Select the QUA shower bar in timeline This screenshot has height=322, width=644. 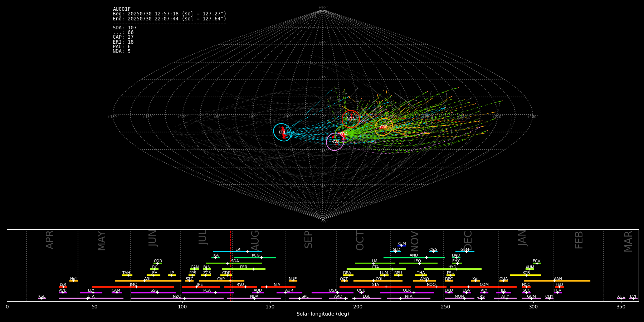(503, 281)
